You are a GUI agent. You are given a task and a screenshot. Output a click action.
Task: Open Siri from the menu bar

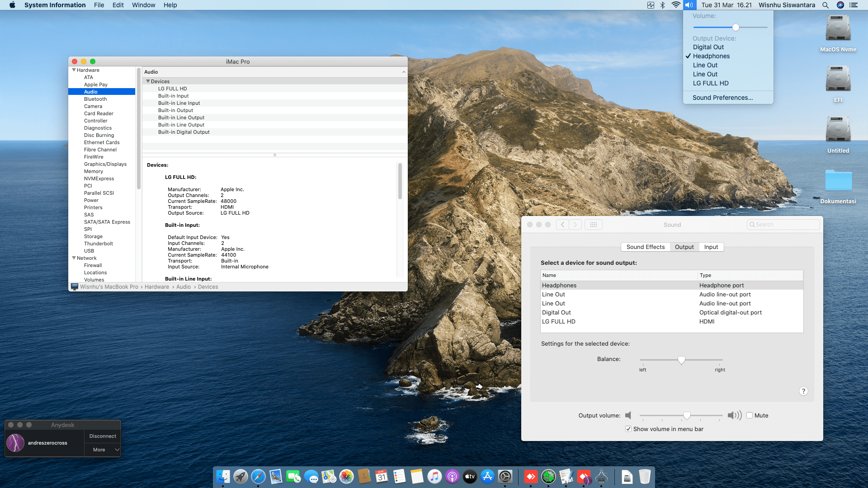[840, 5]
